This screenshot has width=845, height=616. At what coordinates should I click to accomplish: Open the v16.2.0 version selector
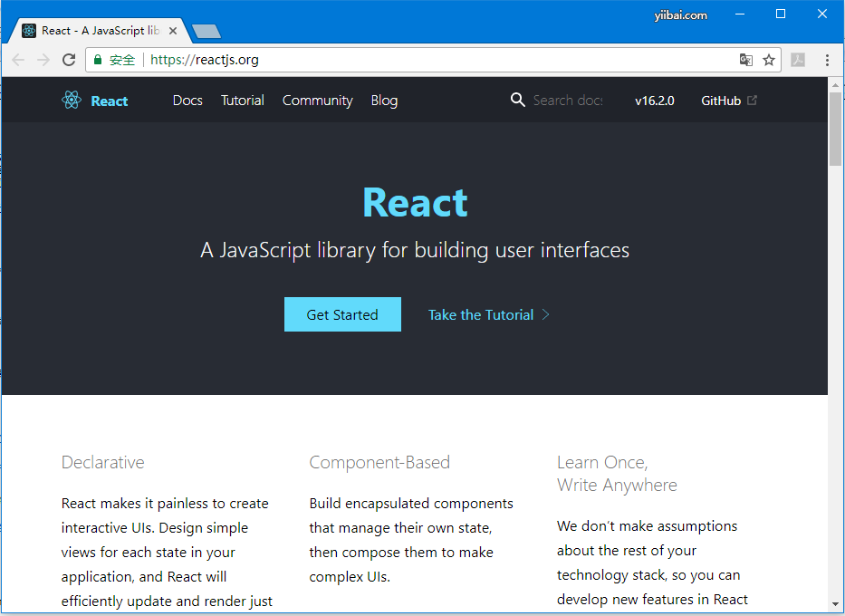click(654, 100)
